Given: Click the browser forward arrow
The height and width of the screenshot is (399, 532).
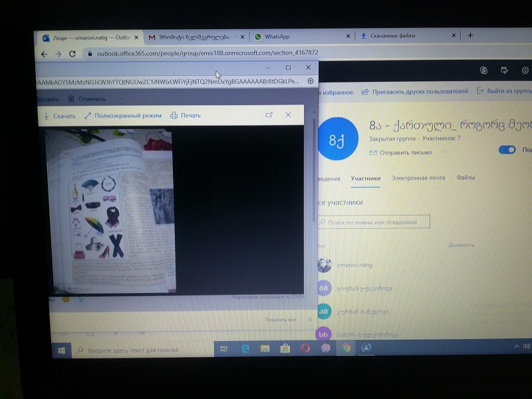Looking at the screenshot, I should pos(59,54).
